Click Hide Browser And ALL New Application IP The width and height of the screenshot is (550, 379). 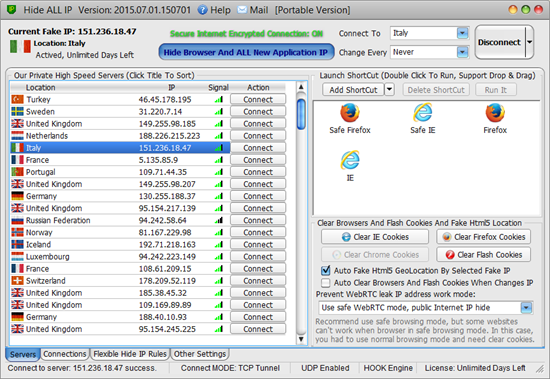point(246,52)
